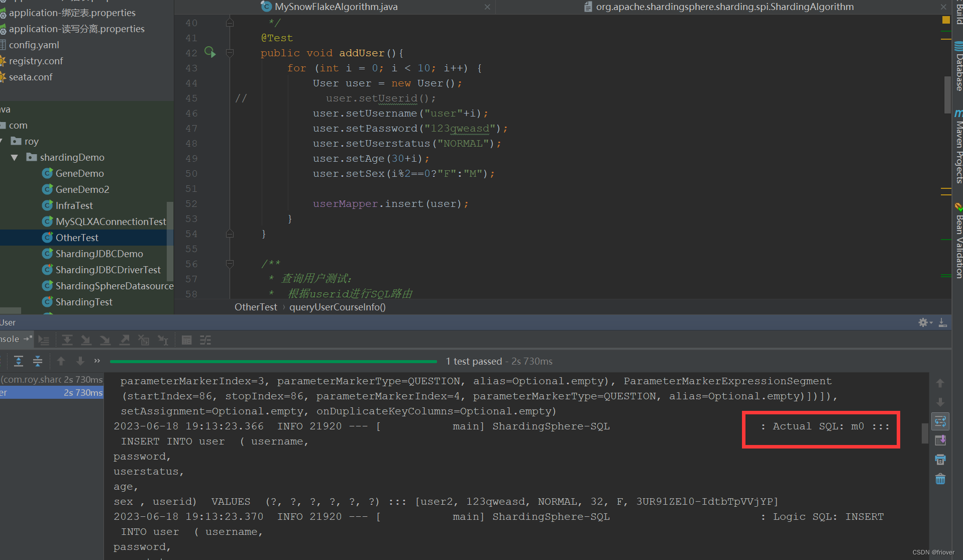Select ShardingJDBCDriverTest class
The height and width of the screenshot is (560, 963).
click(108, 270)
